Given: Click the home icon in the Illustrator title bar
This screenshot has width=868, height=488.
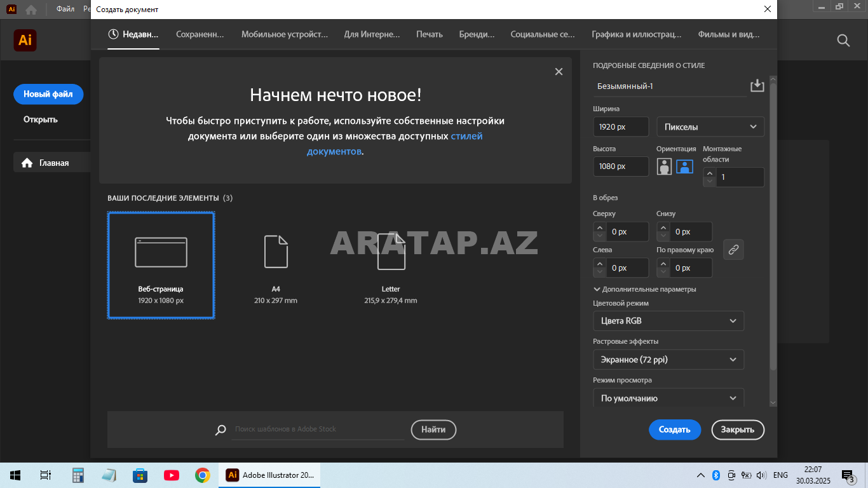Looking at the screenshot, I should [31, 10].
